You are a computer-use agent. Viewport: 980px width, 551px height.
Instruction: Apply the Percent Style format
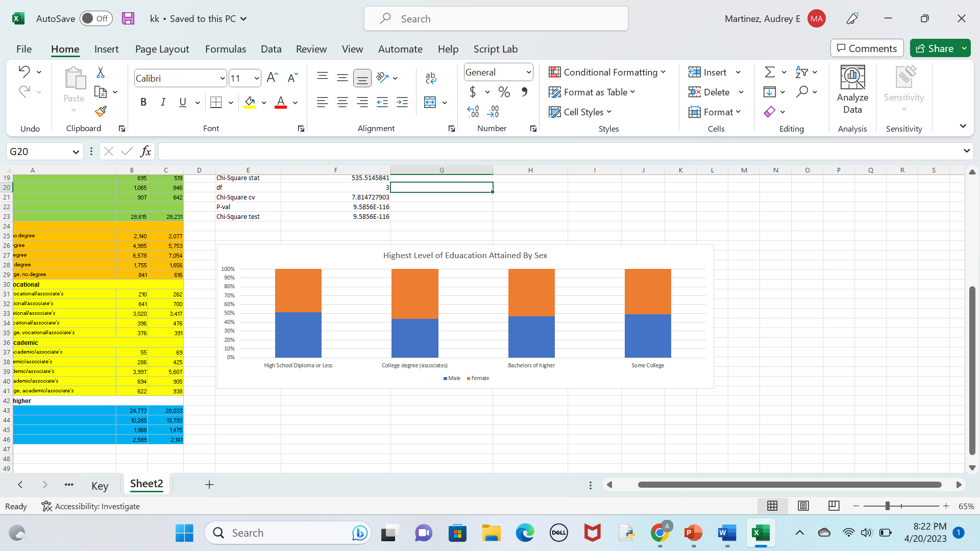click(504, 92)
